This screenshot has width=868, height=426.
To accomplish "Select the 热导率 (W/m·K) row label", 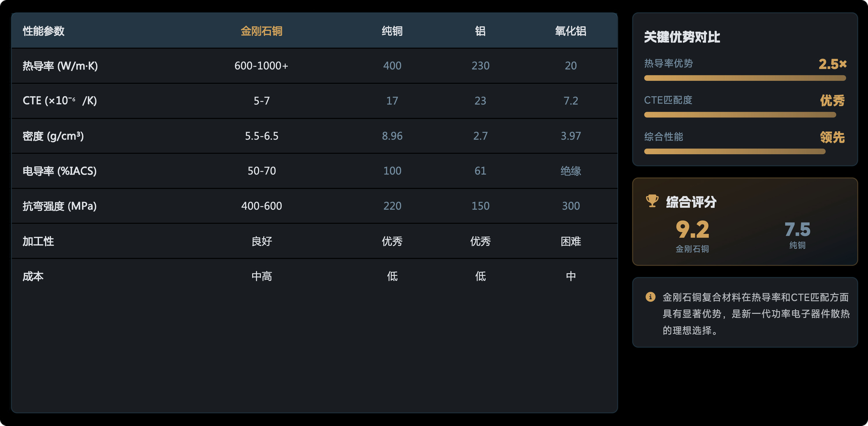I will tap(60, 66).
